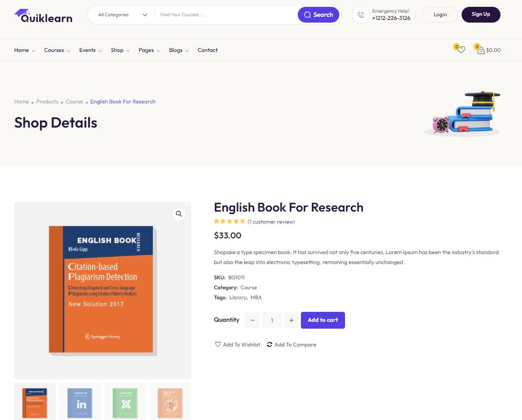This screenshot has height=420, width=522.
Task: Open the 1 customer review link
Action: click(271, 222)
